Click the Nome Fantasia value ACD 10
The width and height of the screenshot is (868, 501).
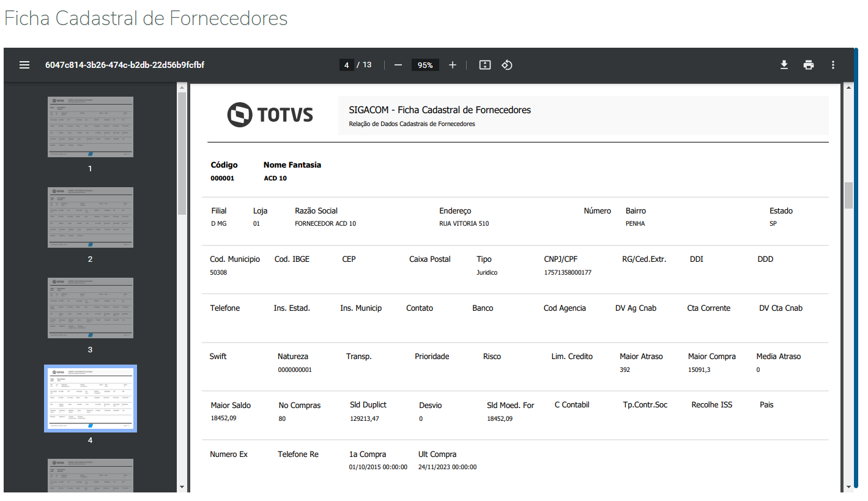pos(275,179)
